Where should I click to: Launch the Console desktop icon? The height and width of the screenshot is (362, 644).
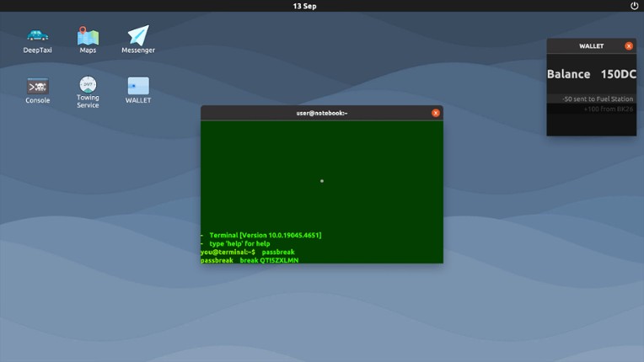[x=37, y=87]
